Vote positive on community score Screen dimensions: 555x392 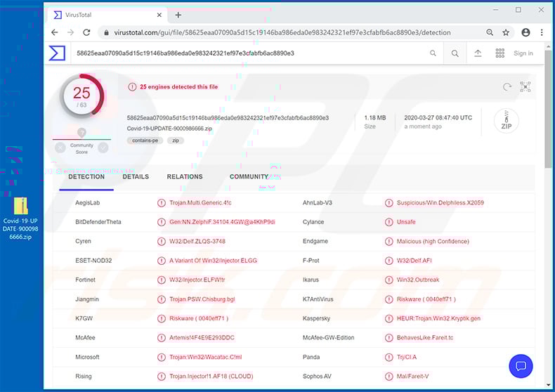coord(103,148)
